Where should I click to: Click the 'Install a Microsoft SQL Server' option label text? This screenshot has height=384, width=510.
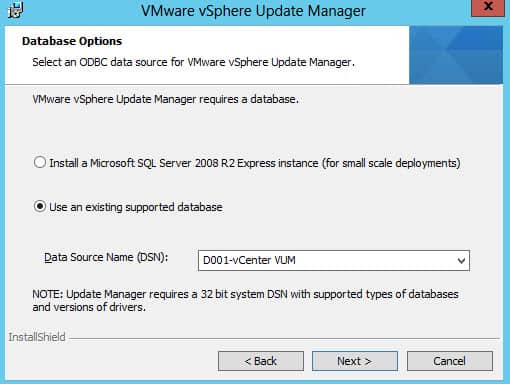[x=255, y=163]
